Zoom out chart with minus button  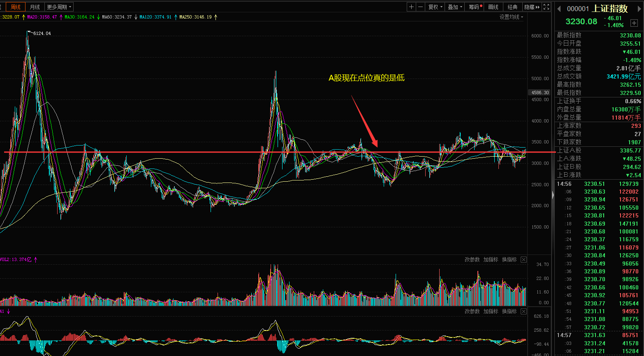pyautogui.click(x=420, y=7)
